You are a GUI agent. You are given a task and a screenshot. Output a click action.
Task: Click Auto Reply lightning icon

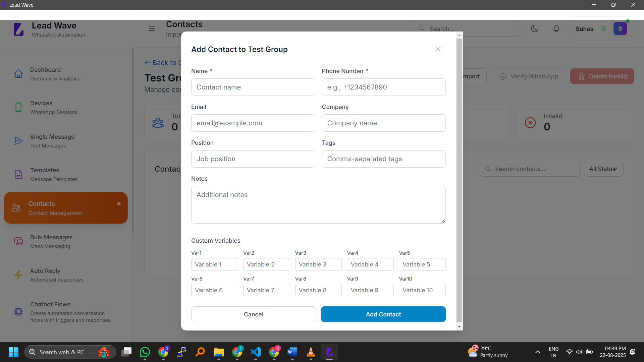(18, 275)
